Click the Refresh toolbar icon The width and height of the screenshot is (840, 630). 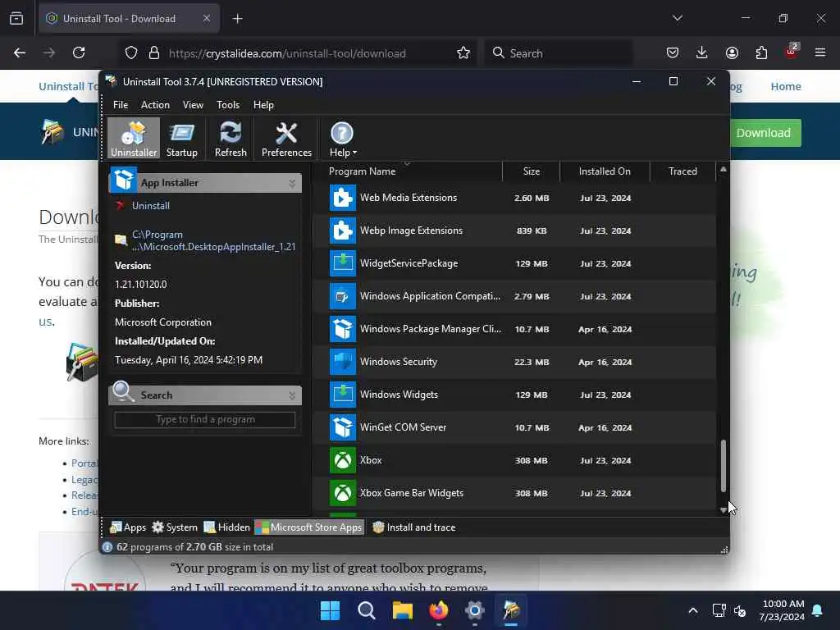point(231,139)
